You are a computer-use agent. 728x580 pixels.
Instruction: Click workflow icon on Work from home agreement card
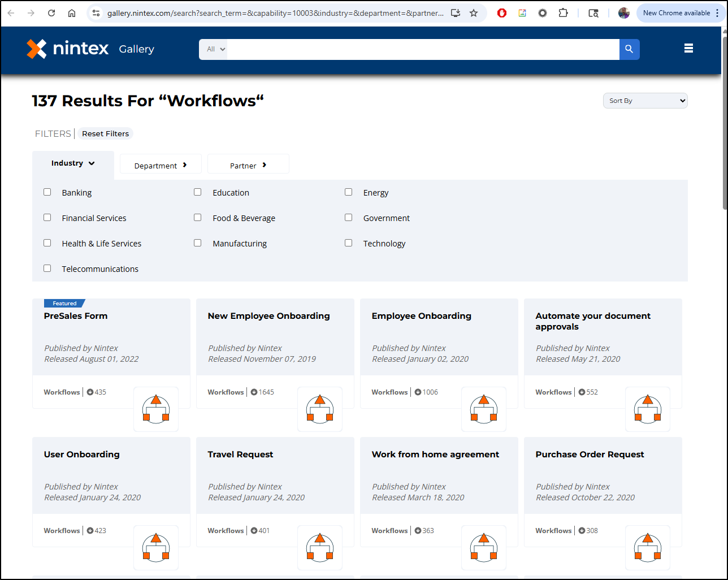tap(484, 548)
